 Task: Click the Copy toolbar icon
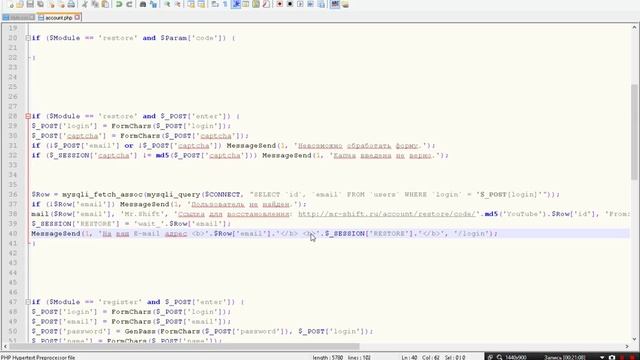coord(95,4)
